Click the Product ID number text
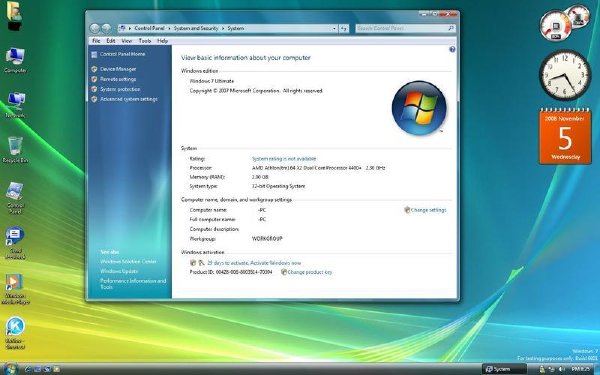 tap(244, 272)
